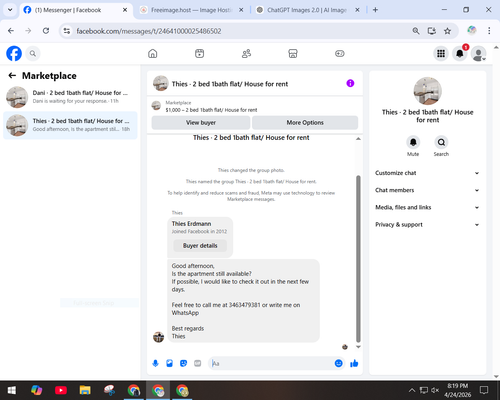This screenshot has height=400, width=500.
Task: Record a voice clip with the microphone icon
Action: pos(155,363)
